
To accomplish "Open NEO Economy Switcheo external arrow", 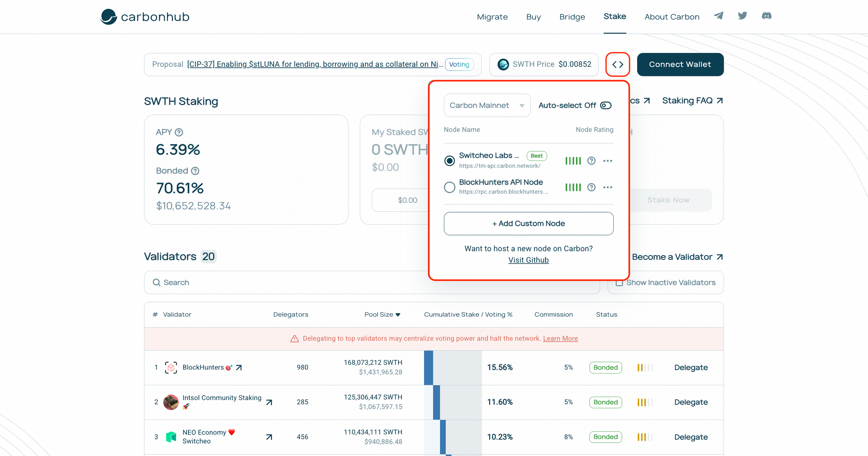I will coord(269,437).
